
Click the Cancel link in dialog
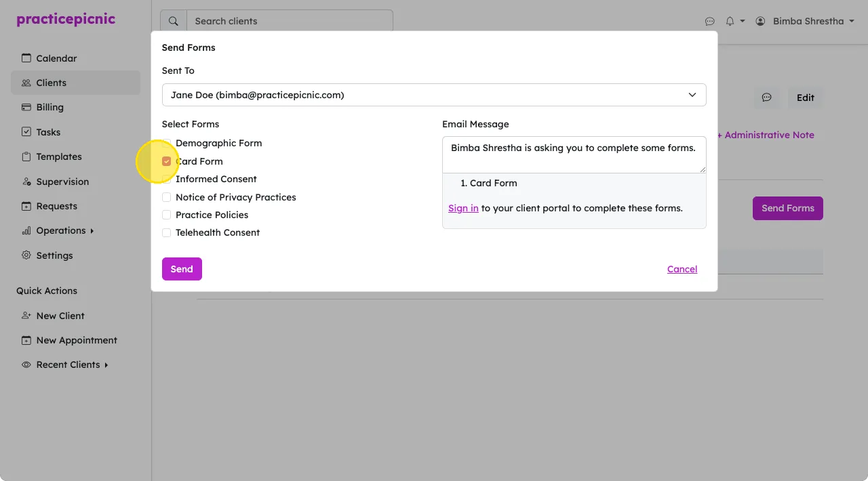(x=682, y=269)
